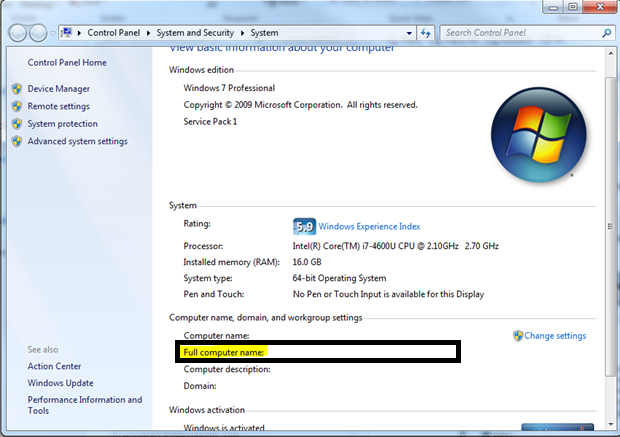Viewport: 620px width, 437px height.
Task: Click the Refresh button in address bar
Action: coord(425,33)
